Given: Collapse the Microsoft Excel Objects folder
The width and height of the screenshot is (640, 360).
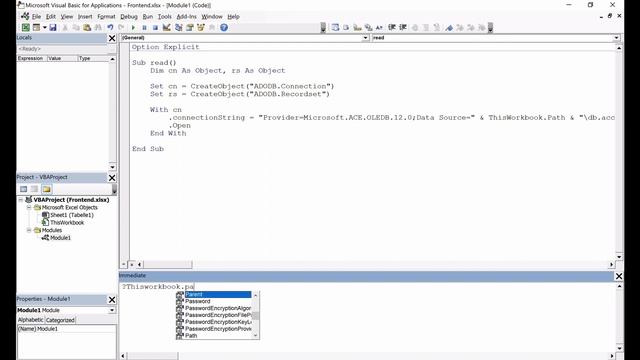Looking at the screenshot, I should point(29,207).
